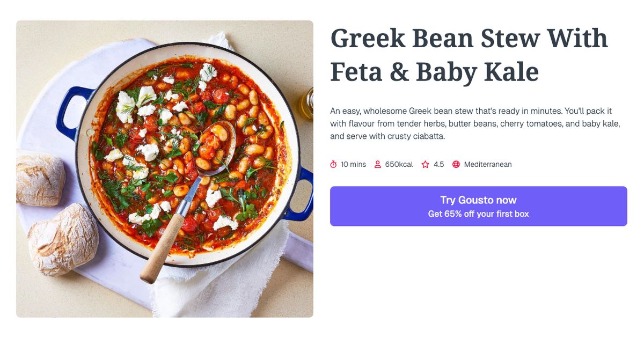Click the words Feta & Baby Kale
This screenshot has width=644, height=338.
[x=435, y=70]
